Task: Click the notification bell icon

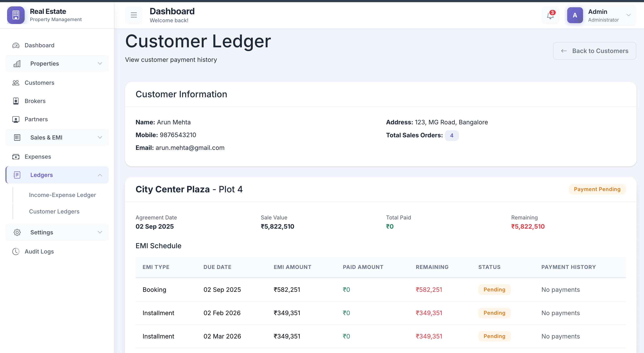Action: tap(550, 15)
